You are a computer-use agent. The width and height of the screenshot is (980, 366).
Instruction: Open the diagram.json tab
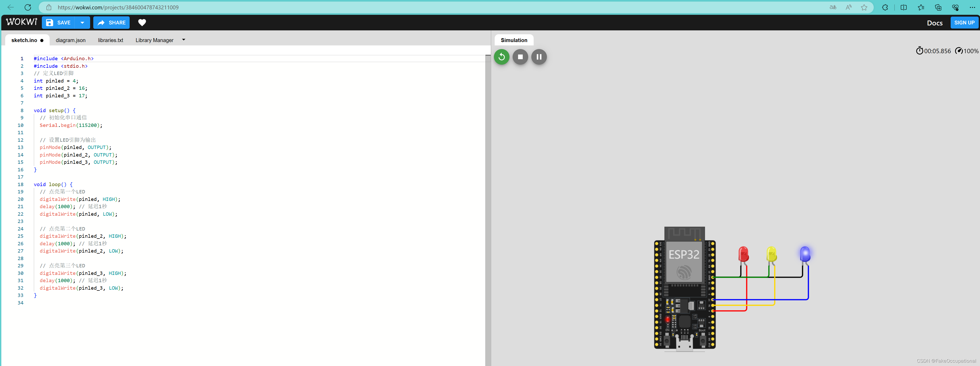[x=70, y=40]
